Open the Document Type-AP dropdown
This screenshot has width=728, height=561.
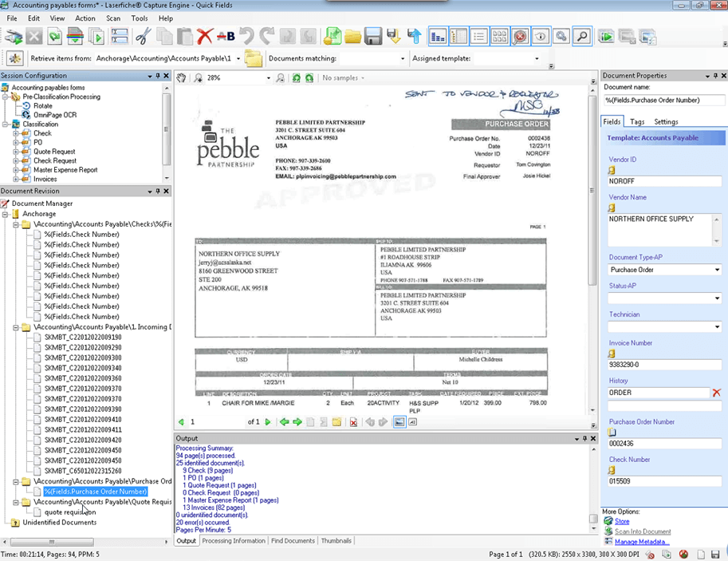(x=717, y=270)
